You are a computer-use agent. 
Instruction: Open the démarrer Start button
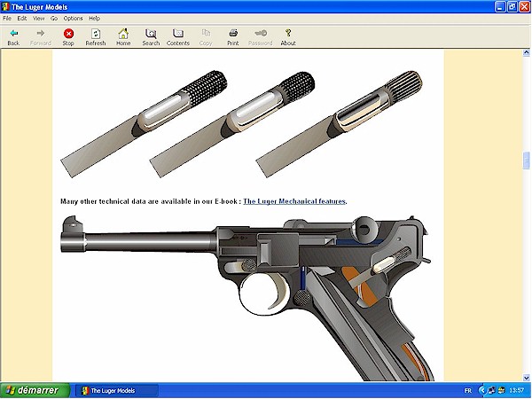click(x=35, y=390)
